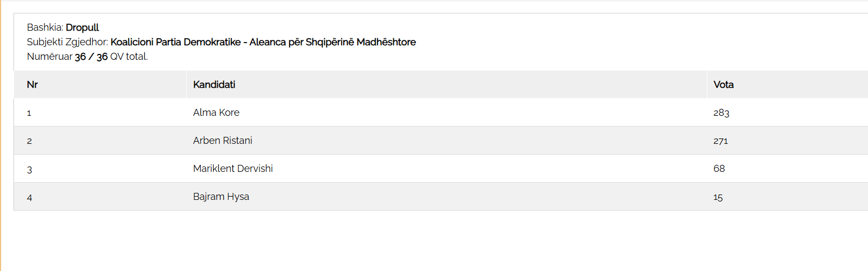
Task: Click the Vota column header
Action: pos(723,85)
